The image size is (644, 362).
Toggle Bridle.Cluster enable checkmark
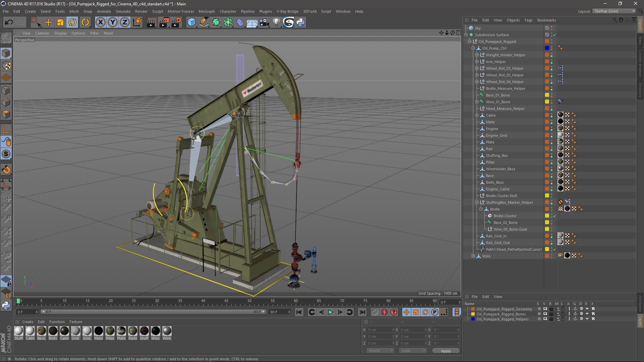(554, 216)
